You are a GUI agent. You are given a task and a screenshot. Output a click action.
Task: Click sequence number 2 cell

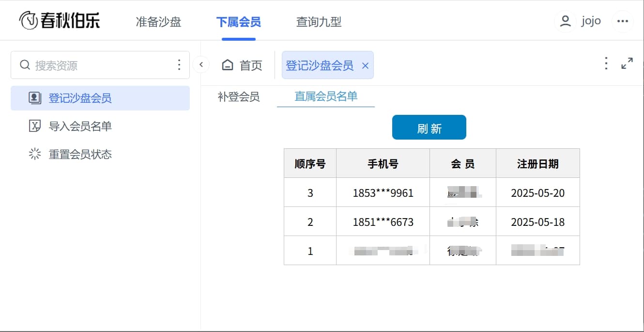[x=310, y=222]
